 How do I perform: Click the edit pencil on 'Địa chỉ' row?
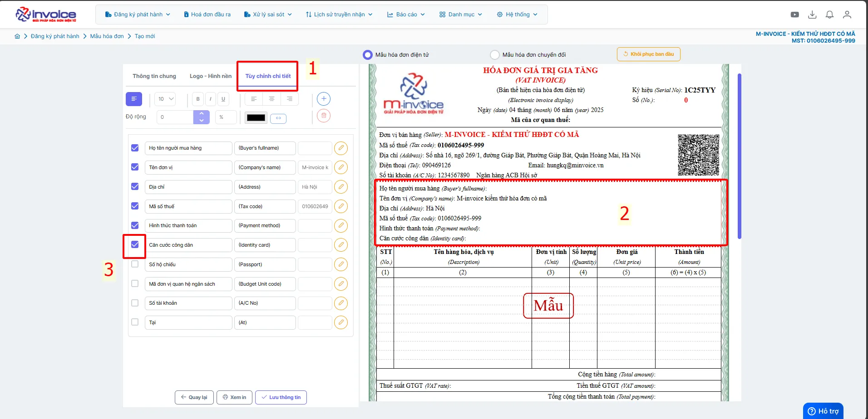[341, 187]
